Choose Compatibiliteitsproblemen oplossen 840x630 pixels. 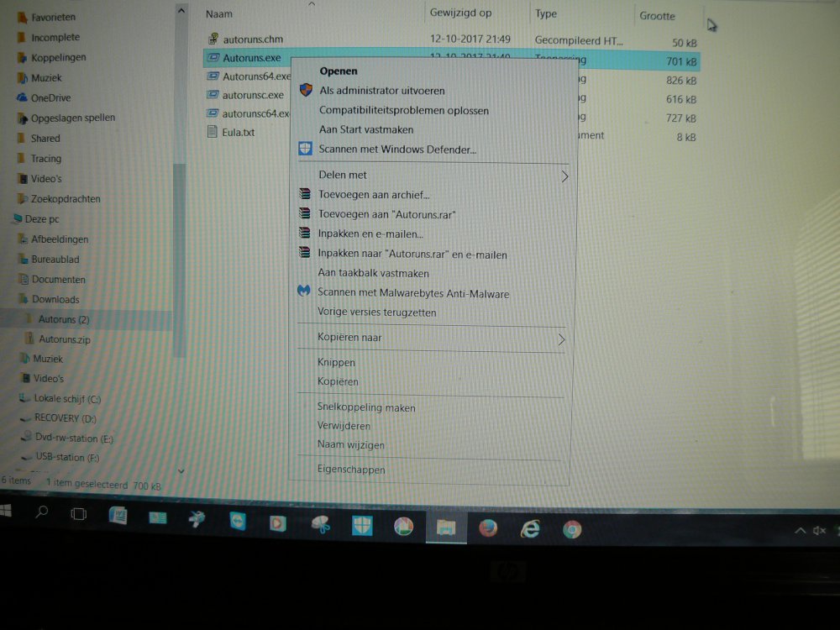point(403,110)
